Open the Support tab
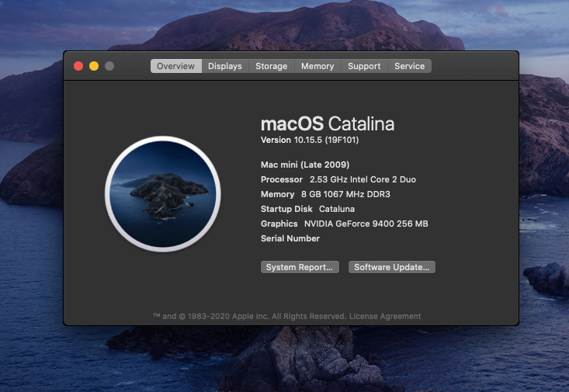Image resolution: width=569 pixels, height=392 pixels. coord(364,66)
